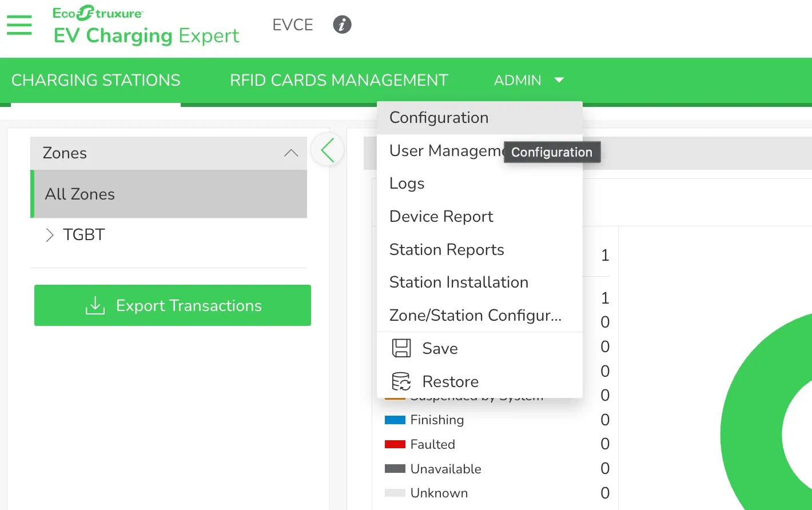The height and width of the screenshot is (510, 812).
Task: Collapse the side panel with the green arrow
Action: coord(327,150)
